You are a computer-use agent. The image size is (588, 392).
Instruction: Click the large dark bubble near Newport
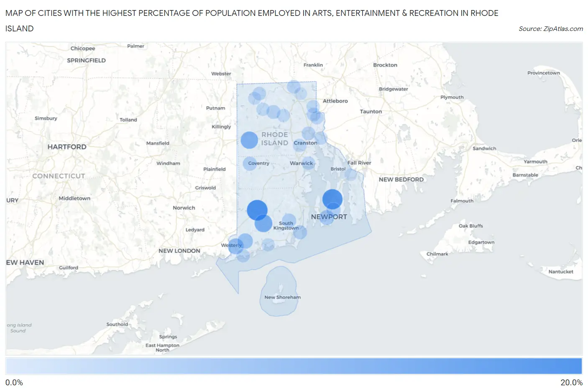pyautogui.click(x=332, y=199)
